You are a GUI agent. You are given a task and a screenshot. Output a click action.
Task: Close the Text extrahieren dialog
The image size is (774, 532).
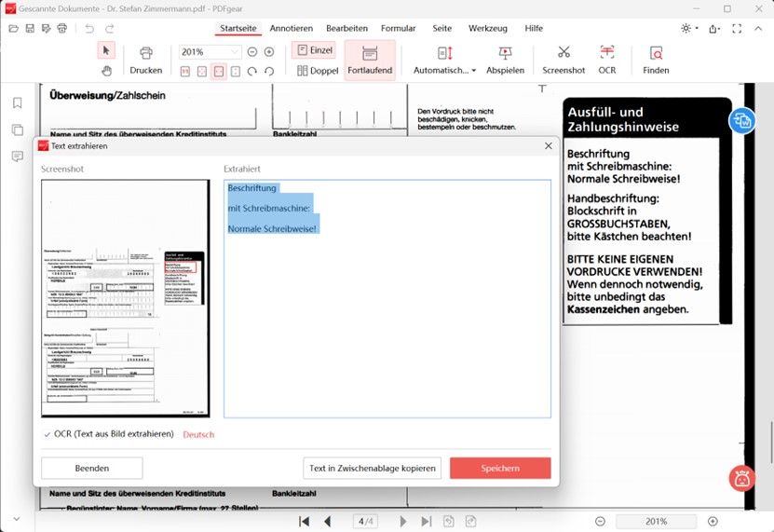[x=549, y=145]
